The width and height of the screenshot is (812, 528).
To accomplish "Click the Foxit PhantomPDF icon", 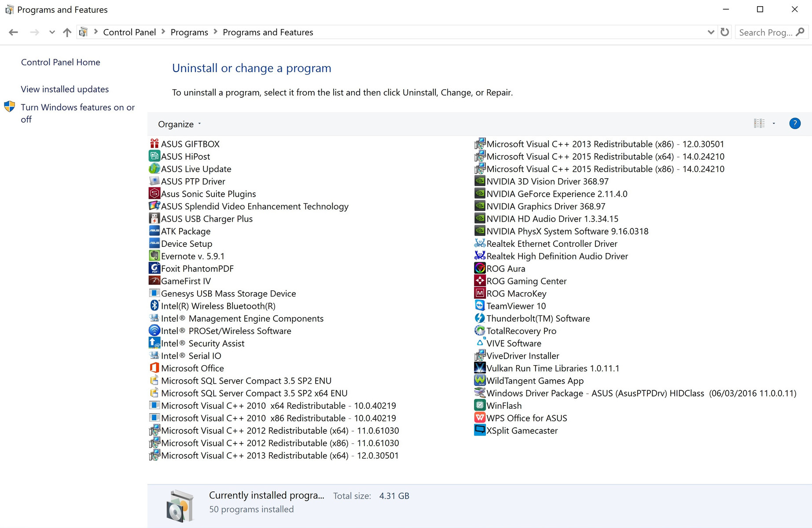I will point(154,268).
